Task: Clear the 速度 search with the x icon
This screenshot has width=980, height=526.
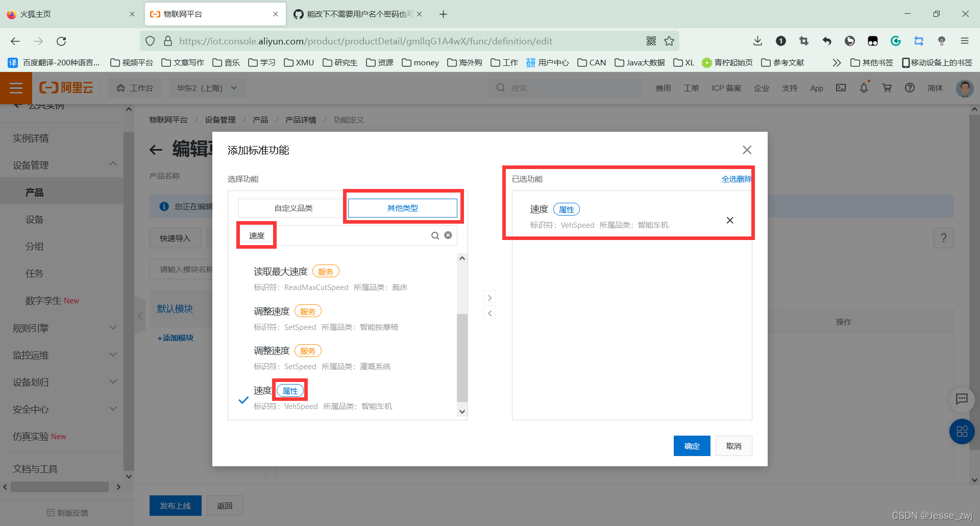Action: click(x=448, y=235)
